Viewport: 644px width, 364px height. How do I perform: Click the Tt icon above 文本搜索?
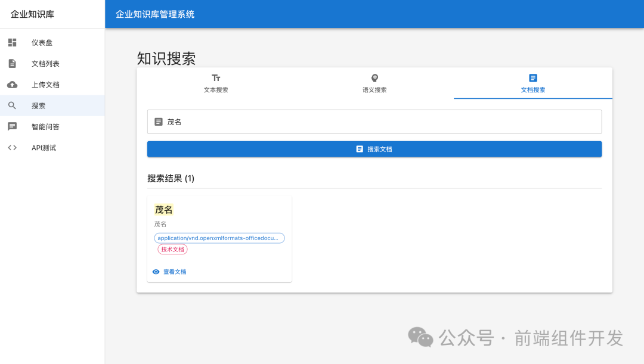[x=216, y=77]
